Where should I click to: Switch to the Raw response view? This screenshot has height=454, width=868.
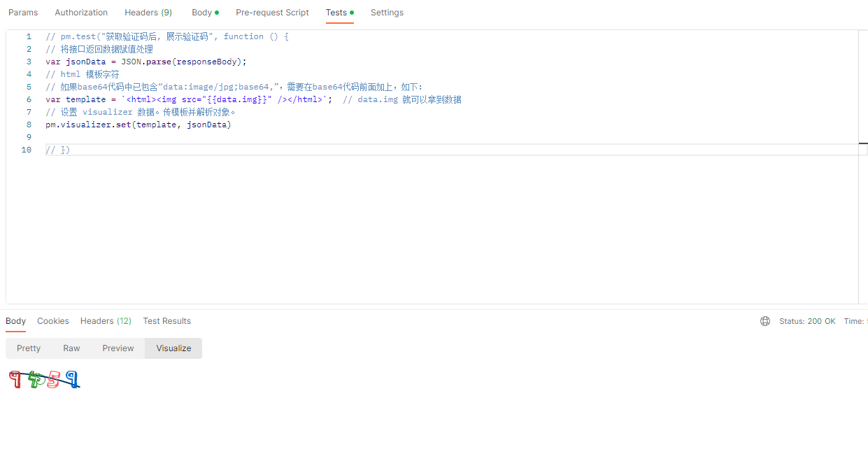tap(71, 348)
